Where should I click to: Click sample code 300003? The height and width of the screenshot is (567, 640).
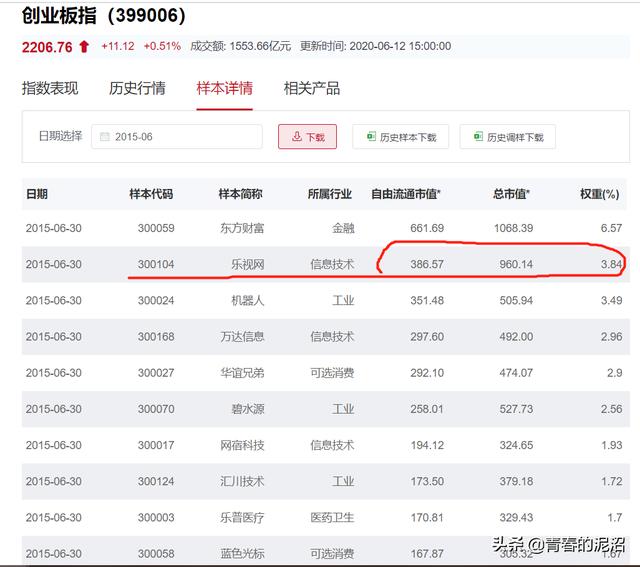click(x=156, y=518)
